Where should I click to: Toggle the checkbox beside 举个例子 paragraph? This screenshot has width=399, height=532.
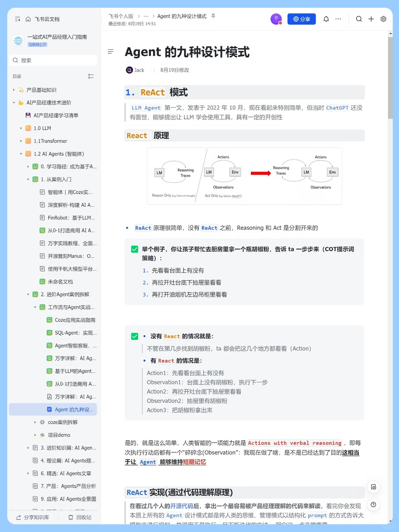click(x=134, y=249)
